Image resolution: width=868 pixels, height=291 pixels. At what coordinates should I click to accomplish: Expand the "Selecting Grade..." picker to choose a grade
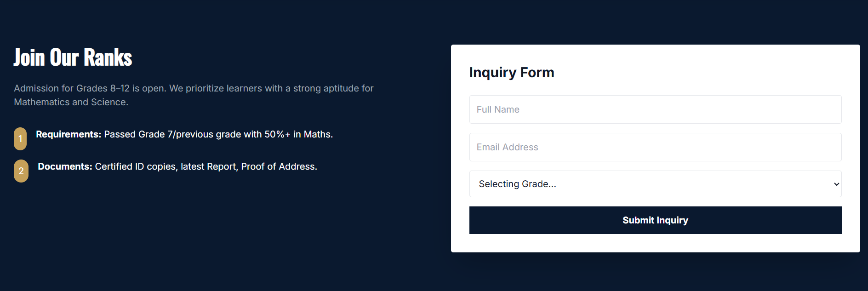[655, 184]
